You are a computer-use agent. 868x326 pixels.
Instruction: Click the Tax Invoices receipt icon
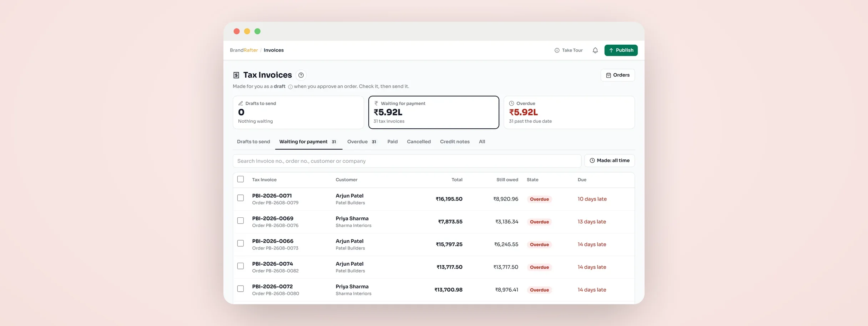[x=236, y=75]
